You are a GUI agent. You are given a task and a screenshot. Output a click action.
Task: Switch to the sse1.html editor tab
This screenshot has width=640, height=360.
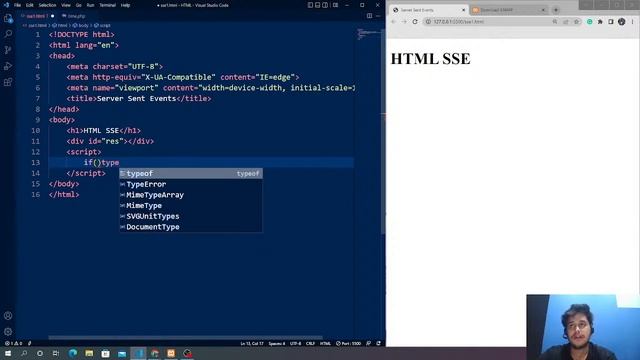pyautogui.click(x=37, y=16)
